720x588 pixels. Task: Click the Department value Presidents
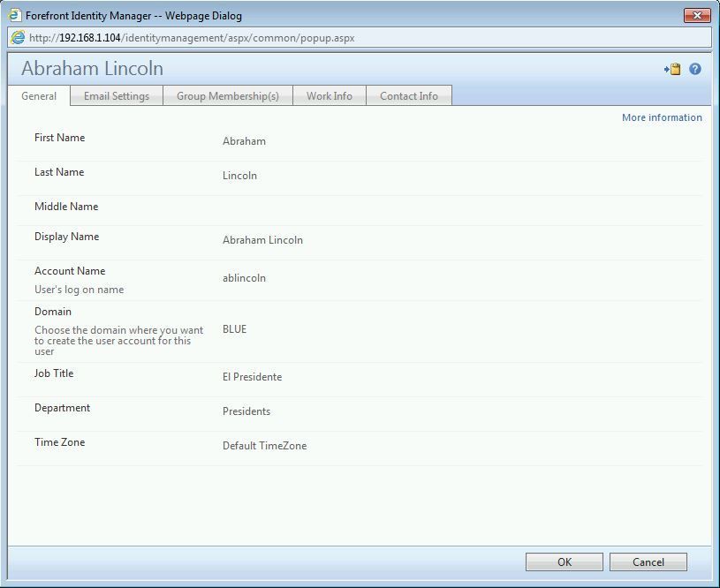(x=246, y=411)
